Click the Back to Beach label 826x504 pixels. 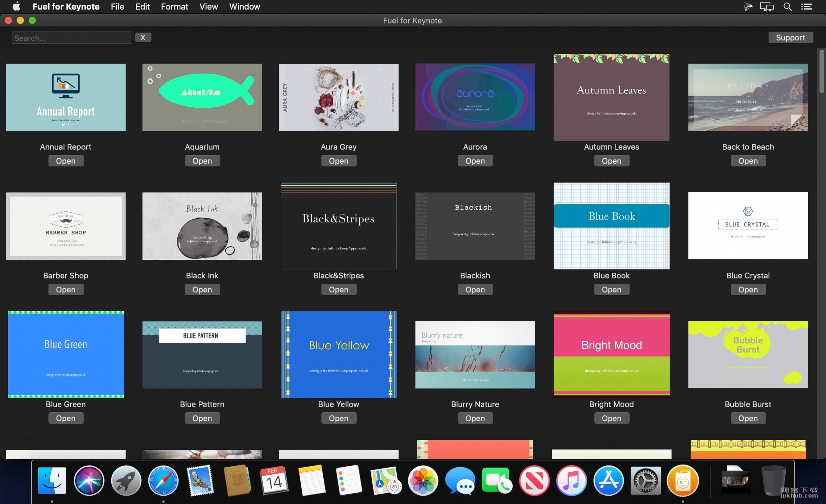click(748, 147)
